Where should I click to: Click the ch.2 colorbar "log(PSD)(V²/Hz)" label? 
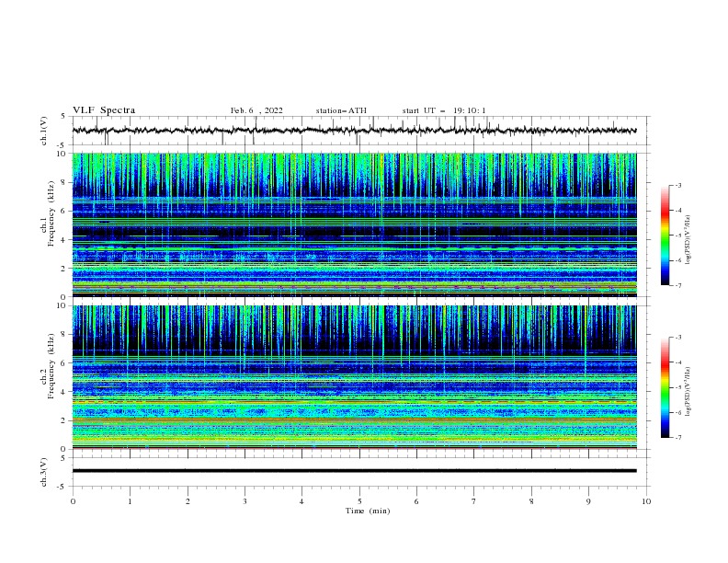coord(688,391)
